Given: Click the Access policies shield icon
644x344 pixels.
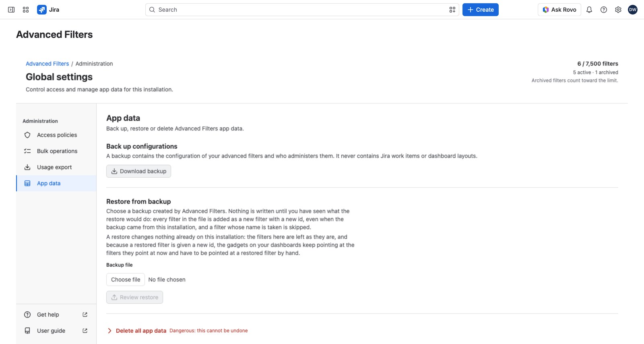Looking at the screenshot, I should [27, 135].
